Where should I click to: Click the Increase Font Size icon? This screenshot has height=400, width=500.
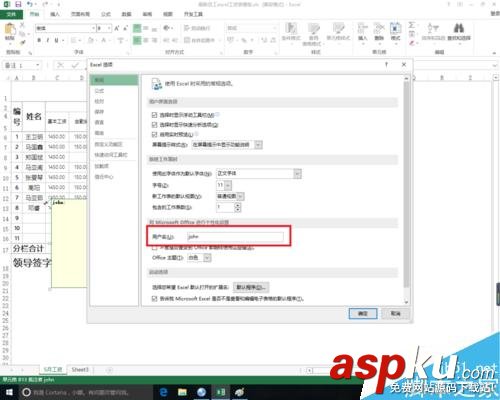point(117,28)
